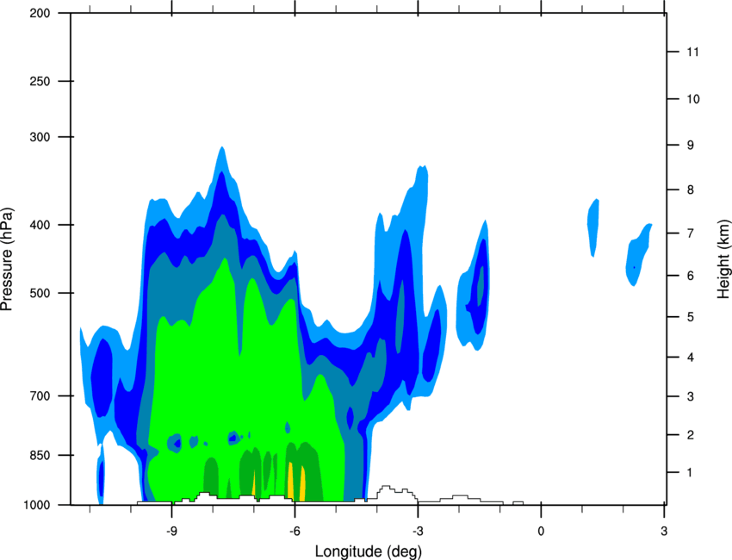Select the 400 pressure tick label
Image resolution: width=732 pixels, height=560 pixels.
click(x=40, y=225)
